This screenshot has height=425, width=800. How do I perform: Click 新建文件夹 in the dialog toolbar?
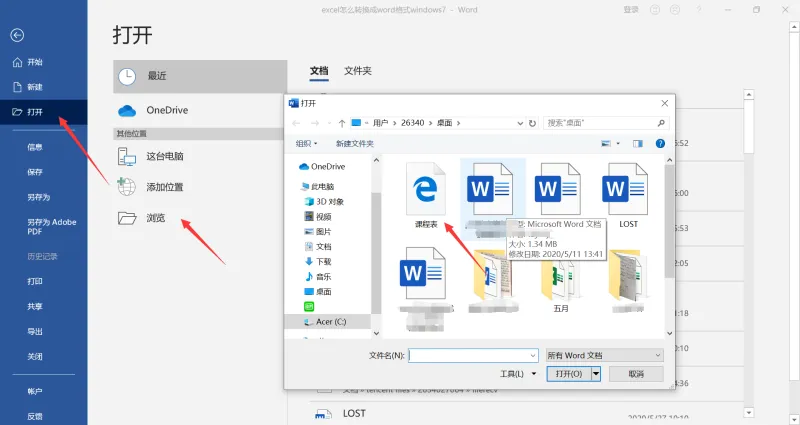coord(355,144)
